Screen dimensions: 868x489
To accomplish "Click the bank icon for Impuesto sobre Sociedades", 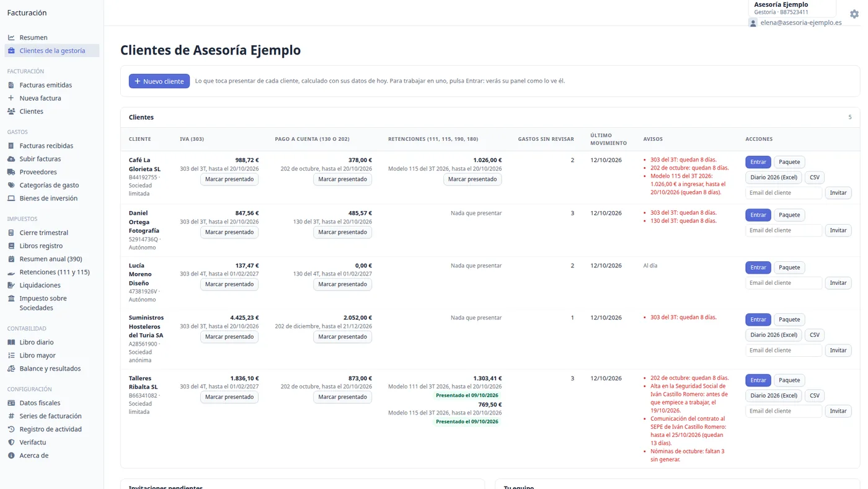I will click(11, 298).
